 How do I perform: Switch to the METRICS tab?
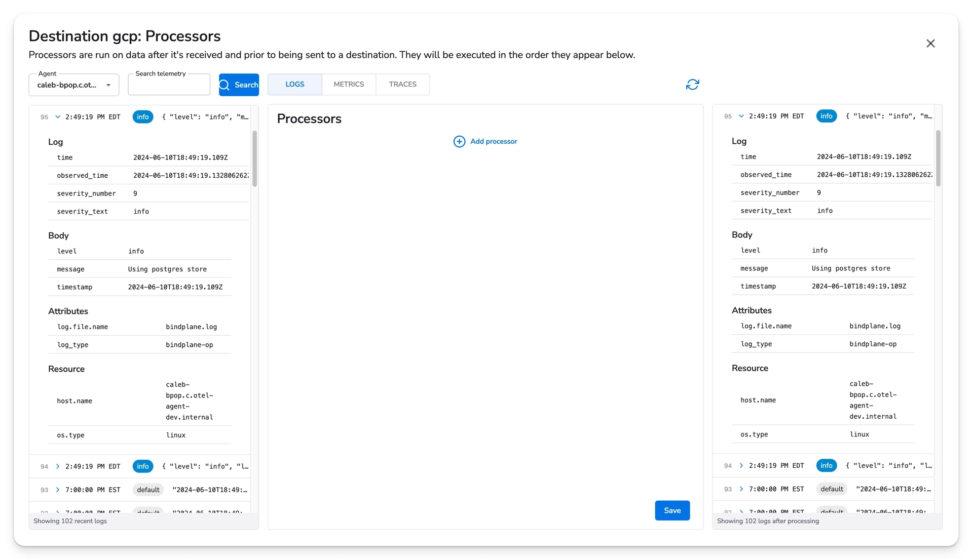click(x=349, y=85)
